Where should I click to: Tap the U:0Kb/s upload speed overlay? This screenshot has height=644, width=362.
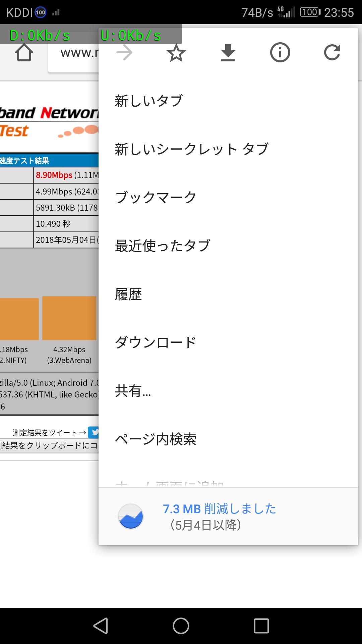click(131, 36)
